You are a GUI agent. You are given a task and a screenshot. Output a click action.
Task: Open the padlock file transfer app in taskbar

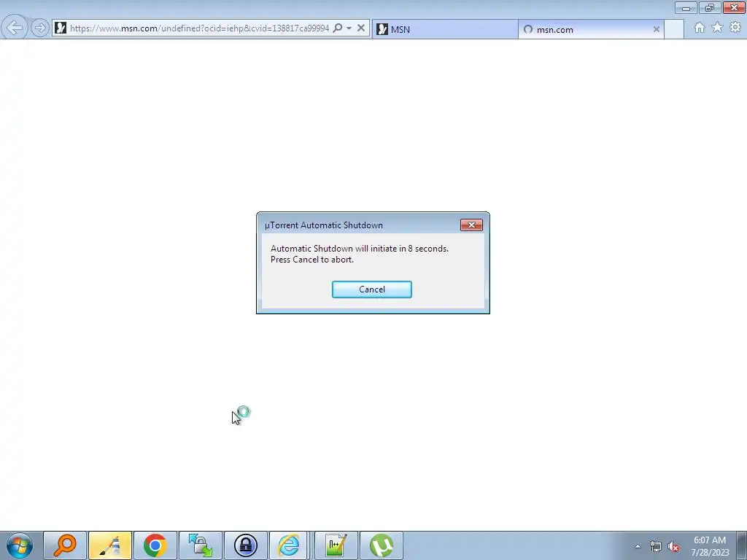click(201, 545)
